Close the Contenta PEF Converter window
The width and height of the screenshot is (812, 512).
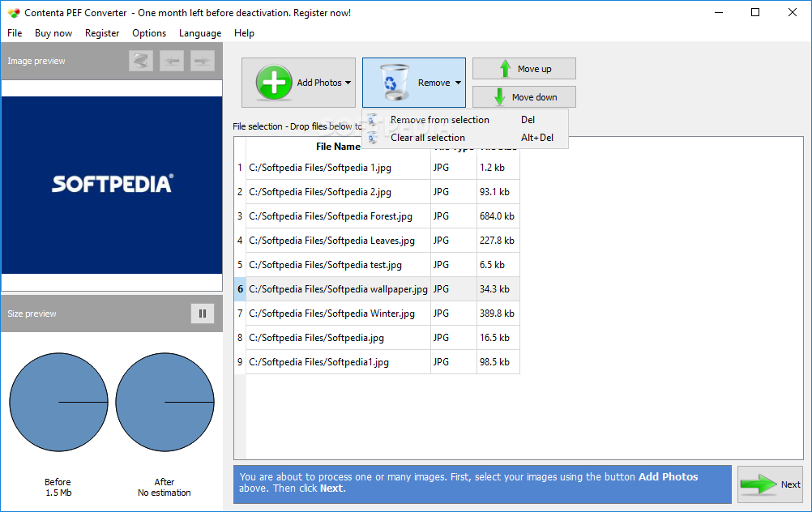[793, 12]
